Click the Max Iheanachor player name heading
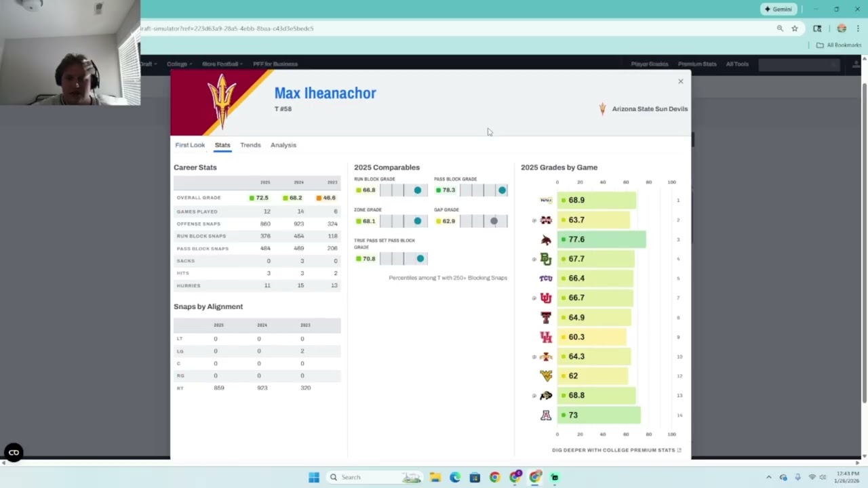This screenshot has width=868, height=488. pos(325,93)
